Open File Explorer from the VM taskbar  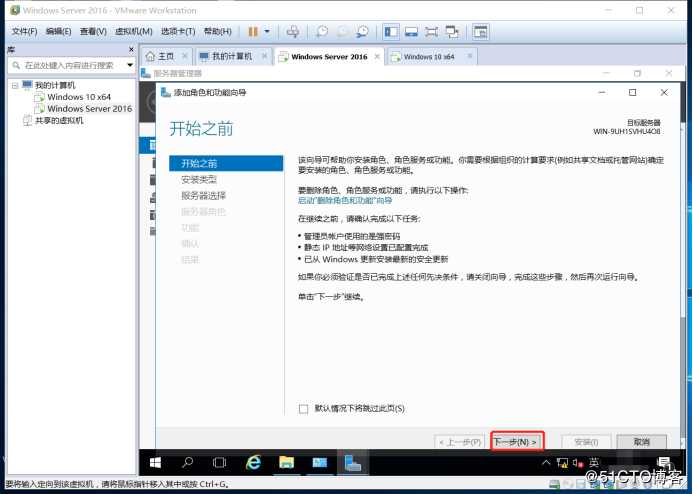click(x=286, y=463)
